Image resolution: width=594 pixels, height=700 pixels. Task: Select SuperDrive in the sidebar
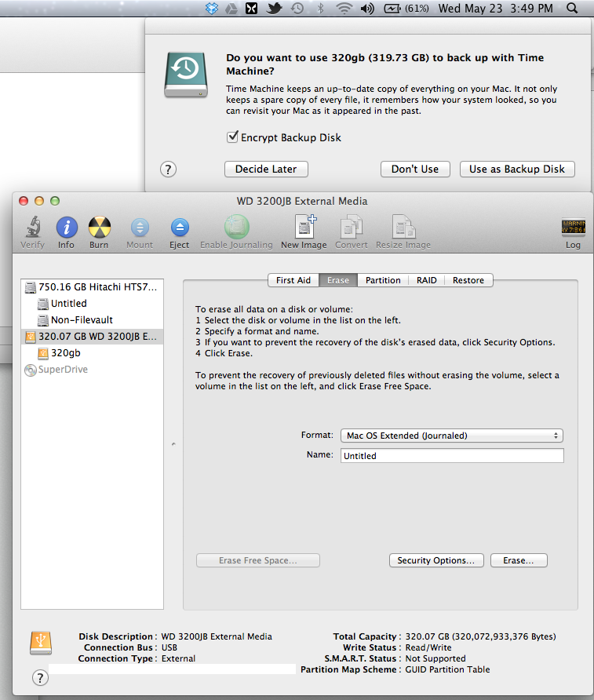click(92, 370)
